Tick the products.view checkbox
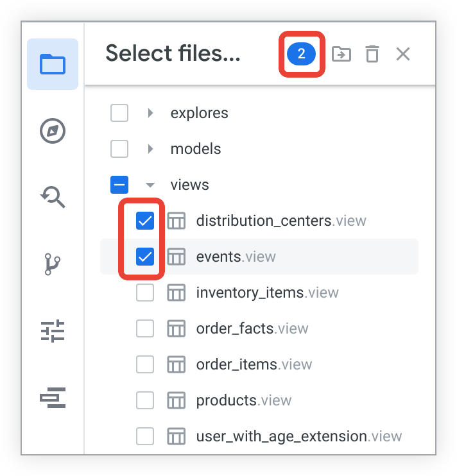The image size is (457, 476). pos(145,400)
